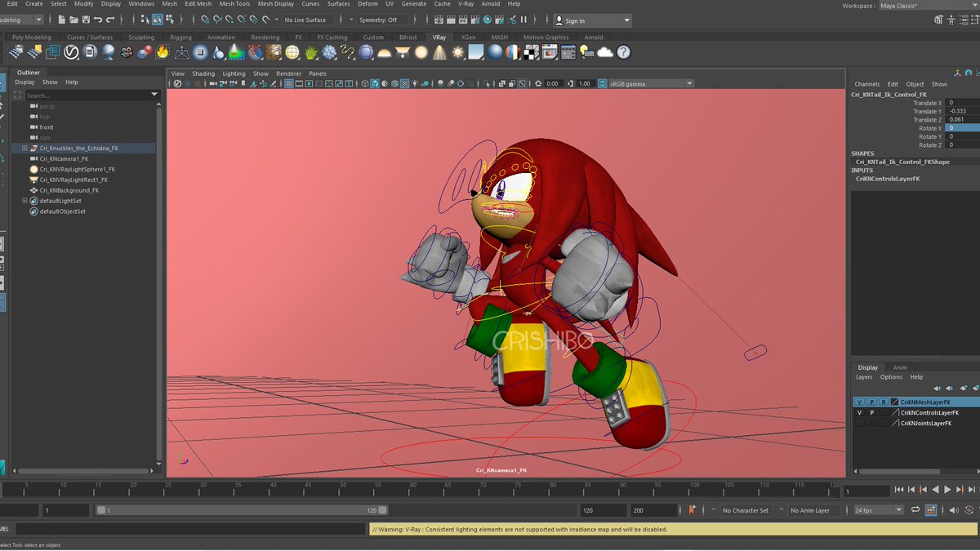Expand defaultLightSet in the Outliner
The height and width of the screenshot is (551, 980).
click(24, 201)
